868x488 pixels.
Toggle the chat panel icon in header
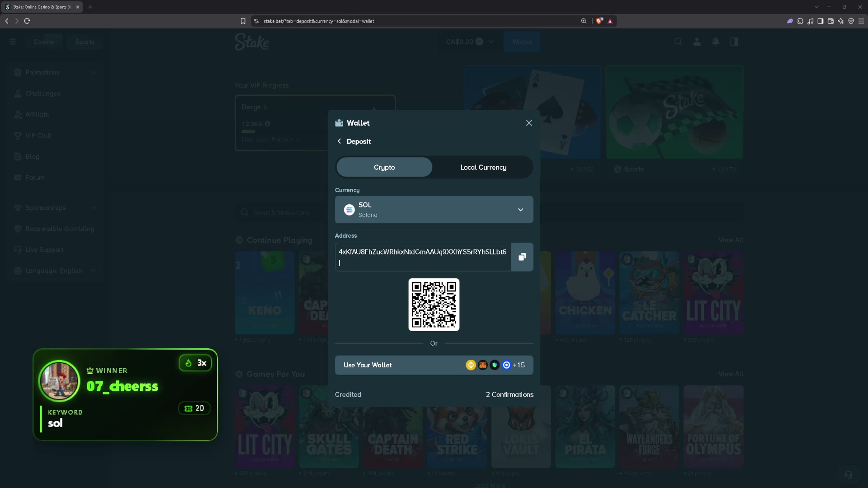click(x=734, y=42)
